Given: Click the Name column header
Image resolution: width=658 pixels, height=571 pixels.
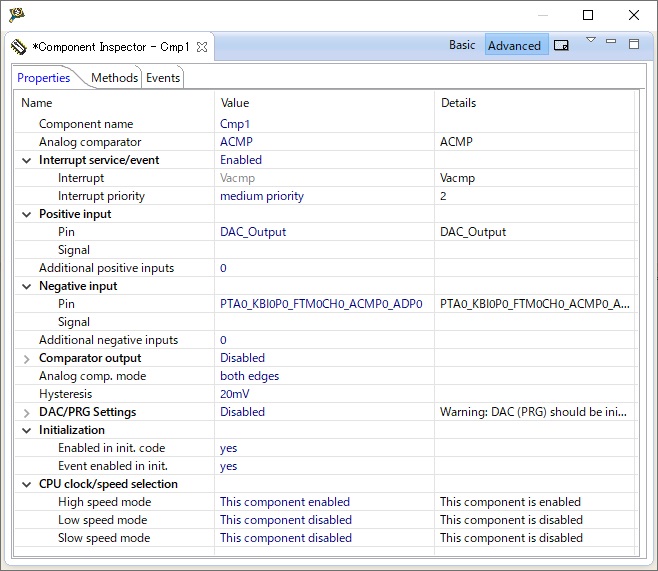Looking at the screenshot, I should (x=37, y=103).
